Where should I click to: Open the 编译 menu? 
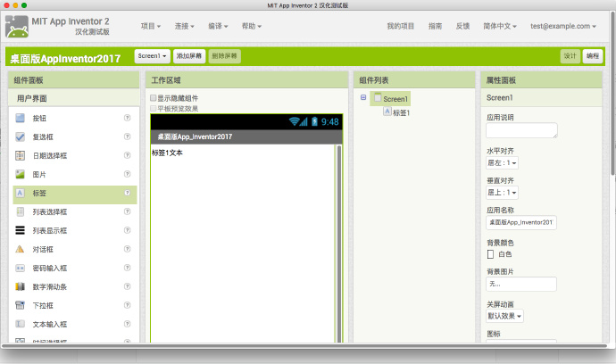pos(218,26)
